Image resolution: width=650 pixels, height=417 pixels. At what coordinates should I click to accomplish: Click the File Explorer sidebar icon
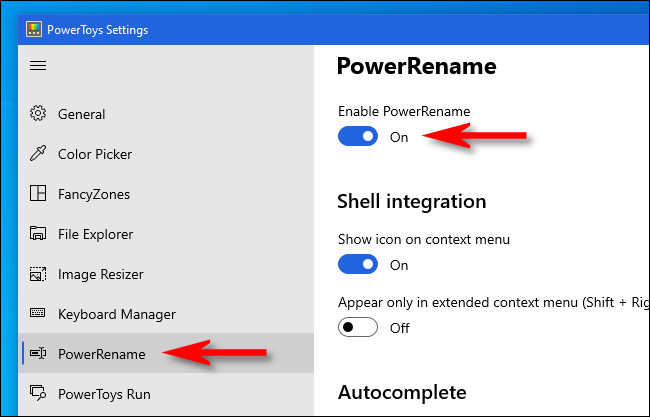coord(38,234)
